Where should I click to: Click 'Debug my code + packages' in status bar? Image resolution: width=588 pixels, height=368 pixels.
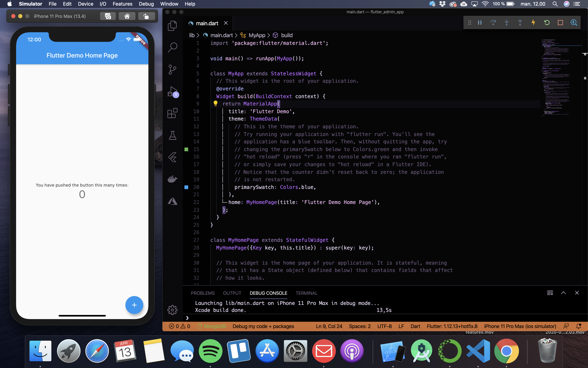(x=263, y=326)
